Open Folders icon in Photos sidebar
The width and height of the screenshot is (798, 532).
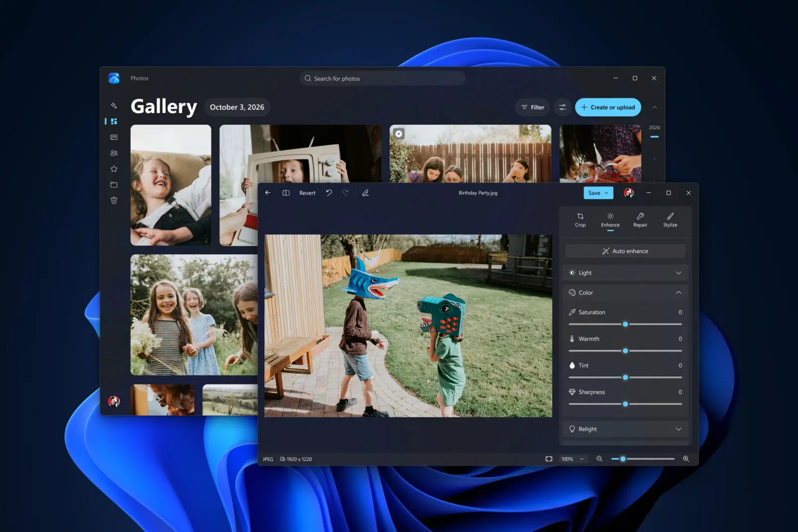[x=114, y=184]
